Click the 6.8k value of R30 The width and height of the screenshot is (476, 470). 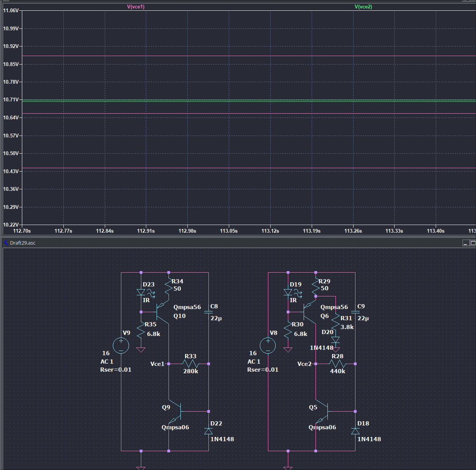[x=301, y=334]
